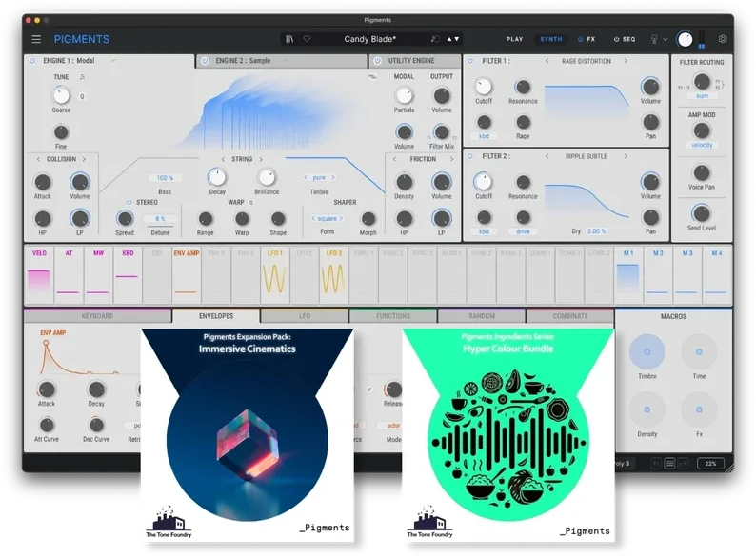Click the Engine 1 Fine tune knob
The image size is (756, 559).
pos(61,131)
